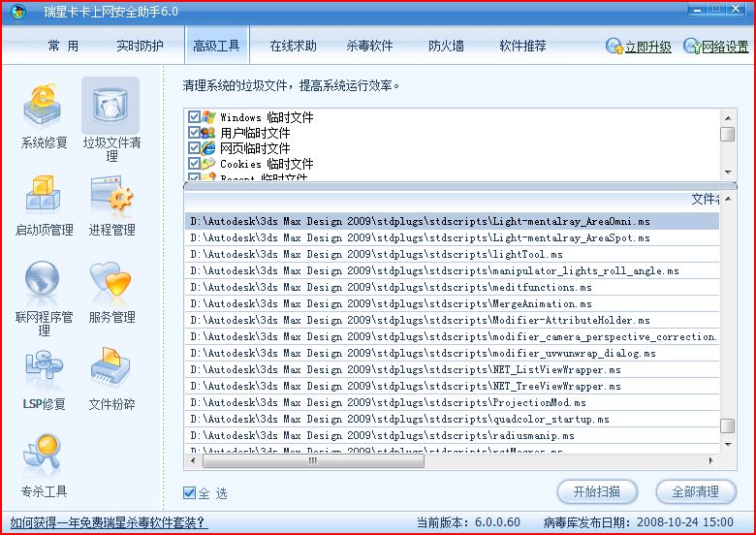Image resolution: width=756 pixels, height=535 pixels.
Task: Click the file list vertical scrollbar thumb
Action: click(728, 426)
